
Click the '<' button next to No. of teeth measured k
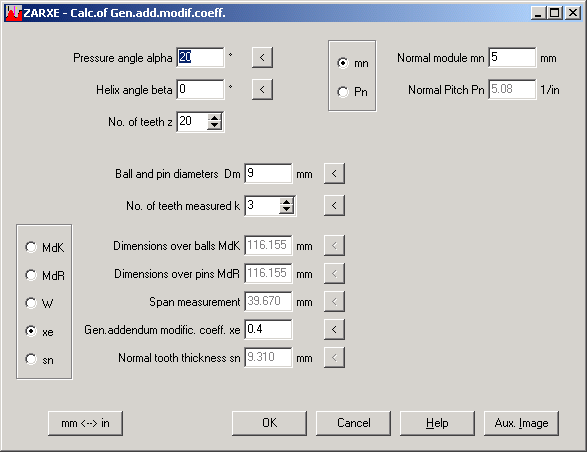(334, 206)
